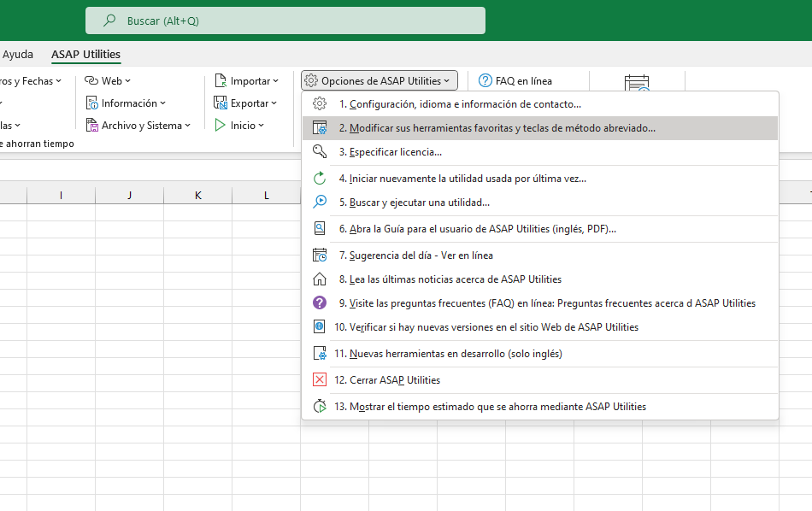Click the stopwatch time-saved icon
The image size is (812, 511).
tap(320, 407)
